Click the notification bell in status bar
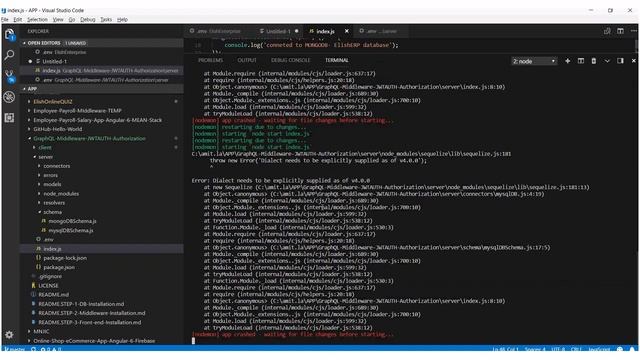The height and width of the screenshot is (360, 640). [x=632, y=349]
